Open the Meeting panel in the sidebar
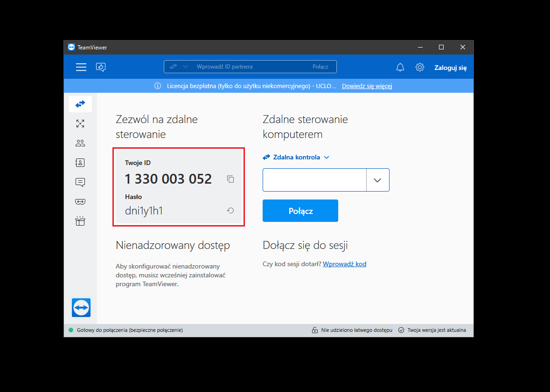Image resolution: width=550 pixels, height=392 pixels. coord(80,124)
